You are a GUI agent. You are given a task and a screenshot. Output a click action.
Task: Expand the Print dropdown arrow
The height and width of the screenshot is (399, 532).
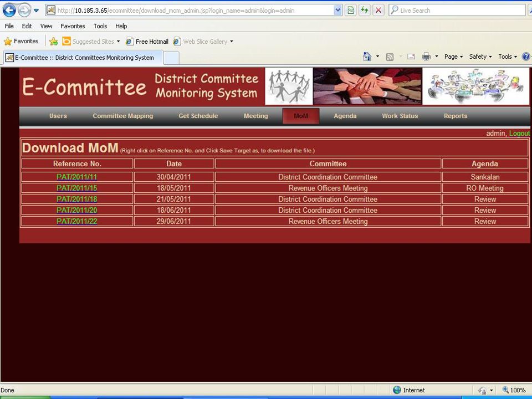point(437,57)
